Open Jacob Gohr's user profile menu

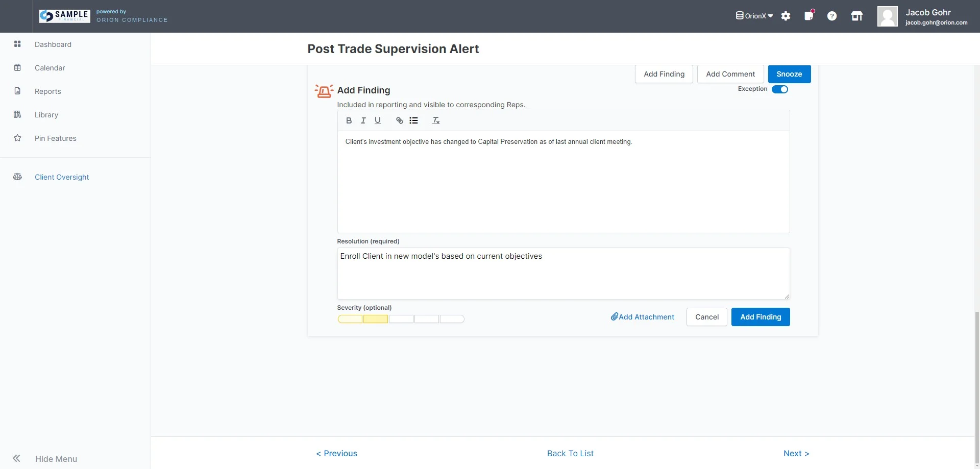[922, 16]
